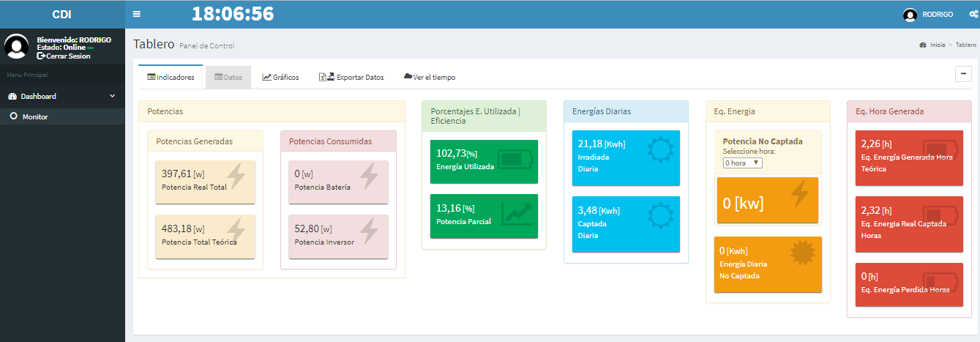Select the Indicadores tab
The width and height of the screenshot is (980, 342).
(171, 77)
